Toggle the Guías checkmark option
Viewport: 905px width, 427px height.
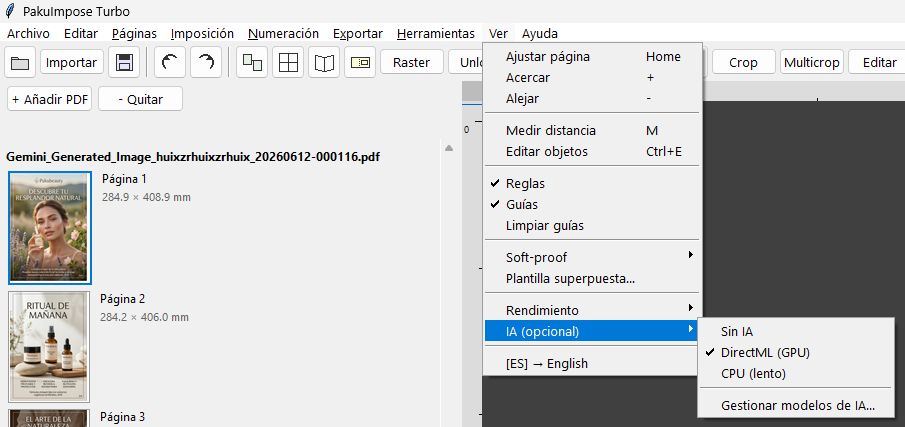pyautogui.click(x=592, y=204)
